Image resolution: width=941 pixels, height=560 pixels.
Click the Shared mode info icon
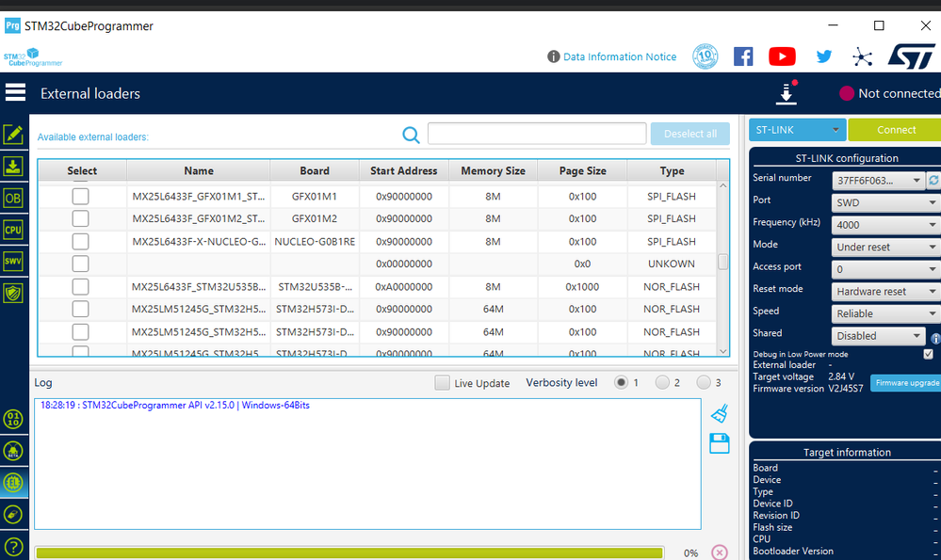coord(935,339)
